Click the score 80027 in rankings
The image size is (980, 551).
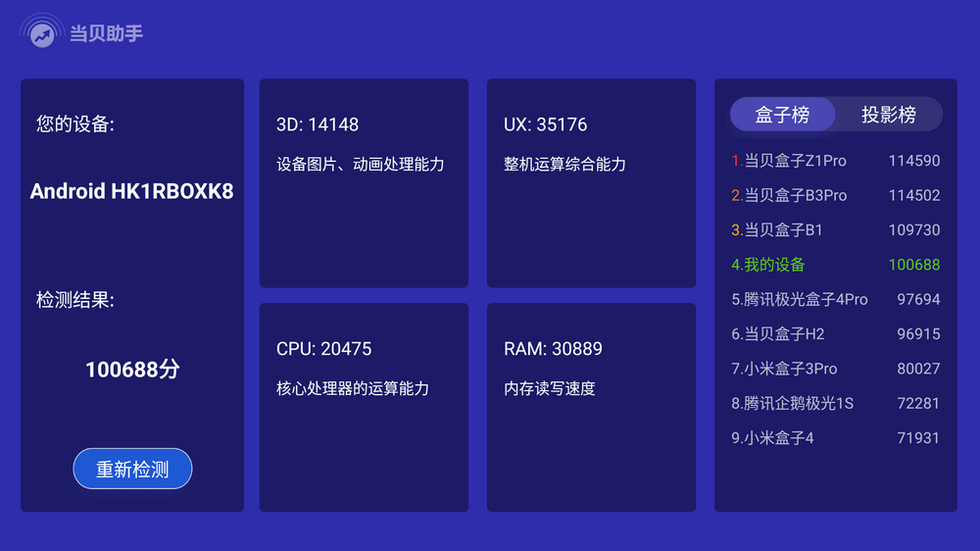pyautogui.click(x=919, y=369)
